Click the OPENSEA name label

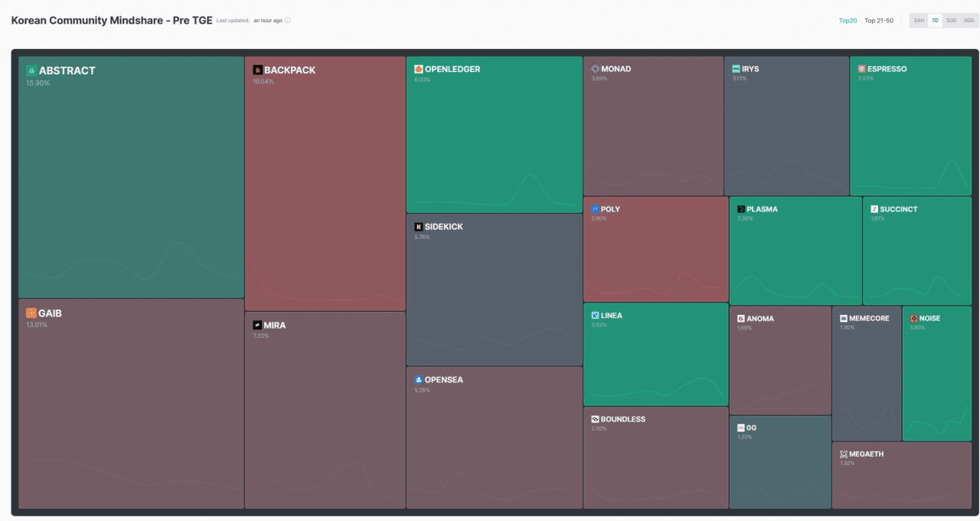coord(444,380)
